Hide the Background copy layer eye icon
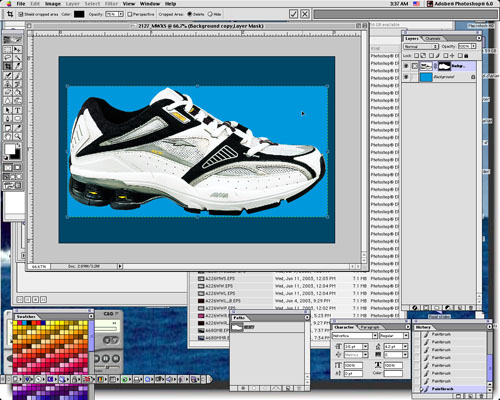 click(406, 66)
